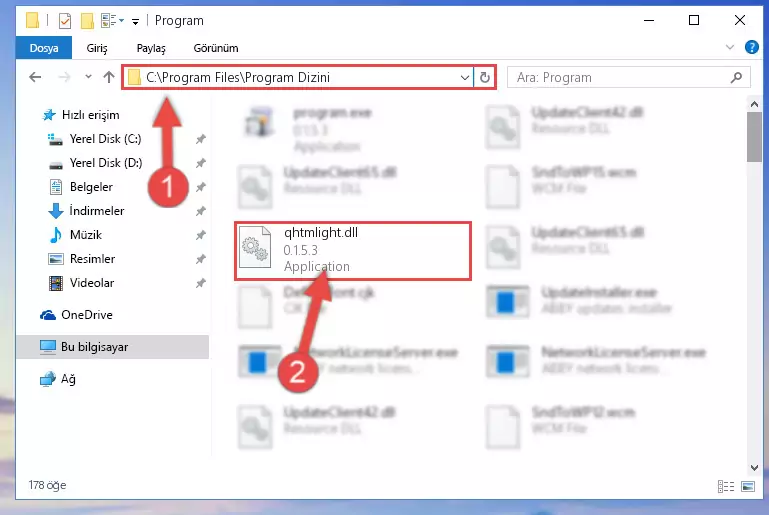
Task: Click scrollbar up arrow in file list
Action: 754,104
